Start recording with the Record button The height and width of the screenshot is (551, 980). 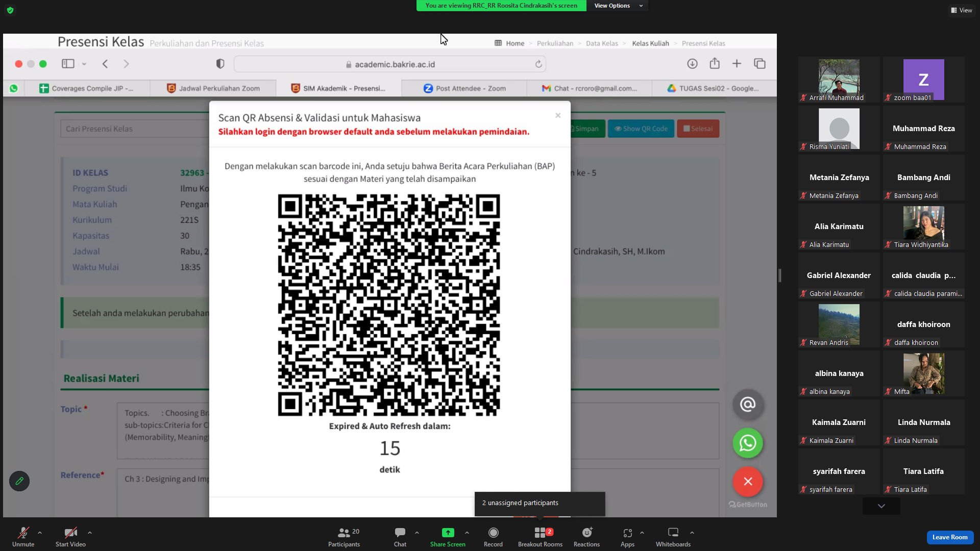coord(493,537)
